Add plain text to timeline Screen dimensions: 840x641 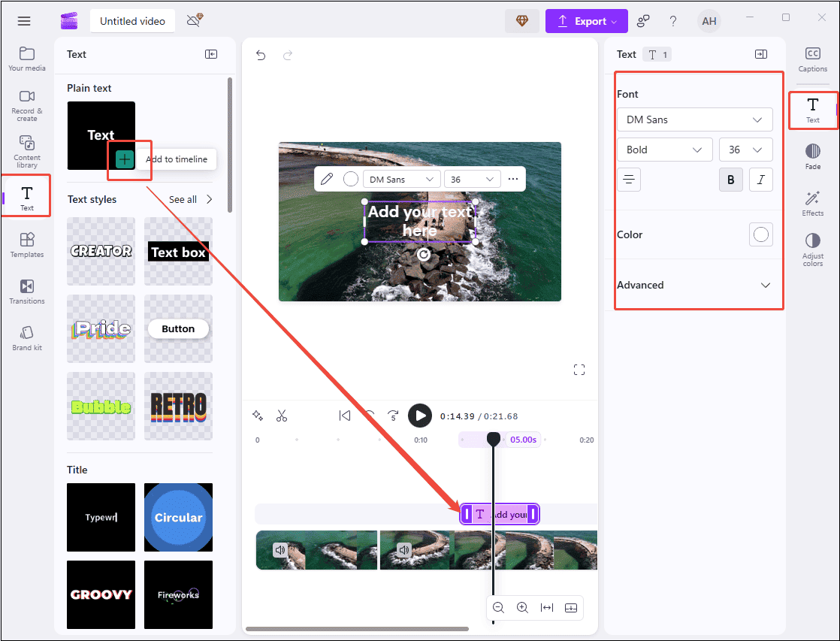tap(124, 159)
